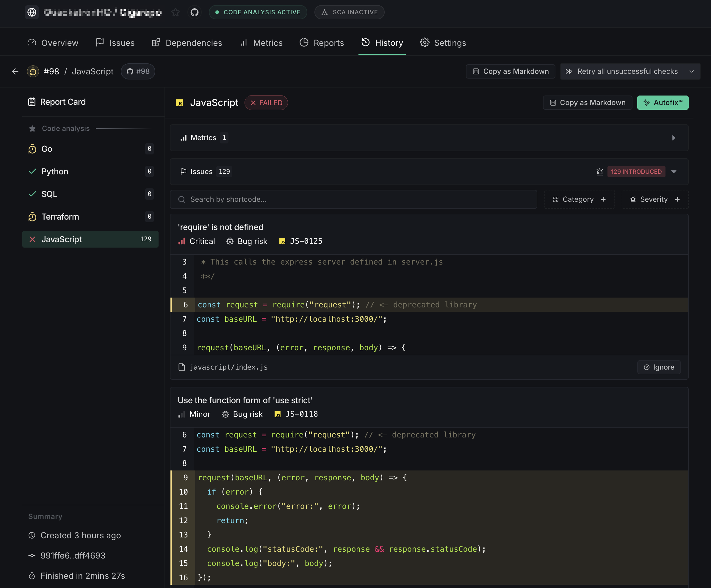Click the Search by shortcode field
This screenshot has height=588, width=711.
point(353,199)
